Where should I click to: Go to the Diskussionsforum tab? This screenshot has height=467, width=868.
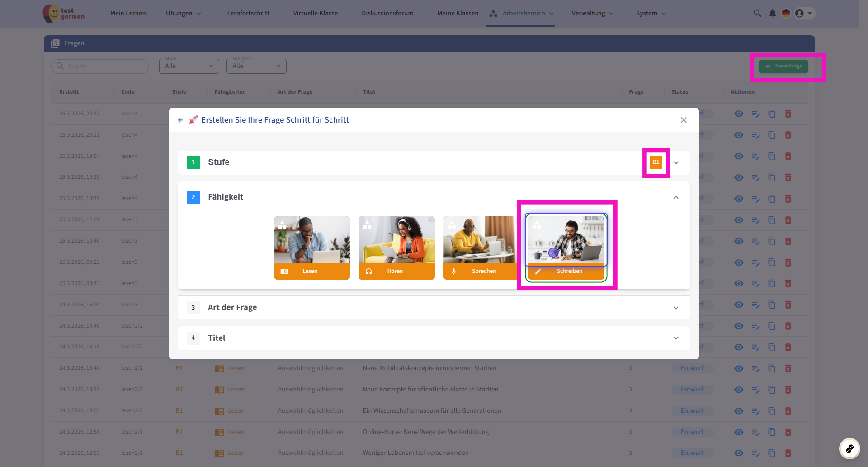click(387, 13)
